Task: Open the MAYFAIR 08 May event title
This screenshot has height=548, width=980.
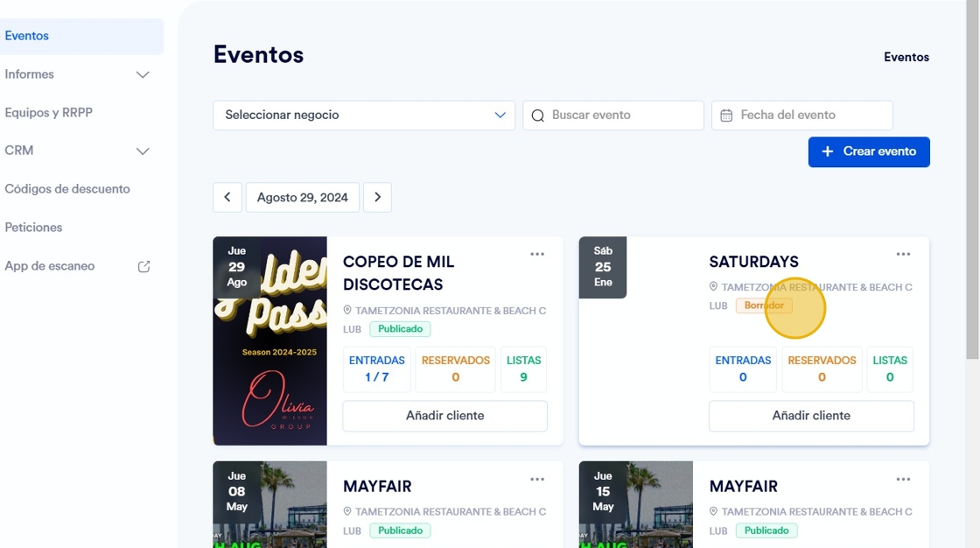Action: pyautogui.click(x=377, y=487)
